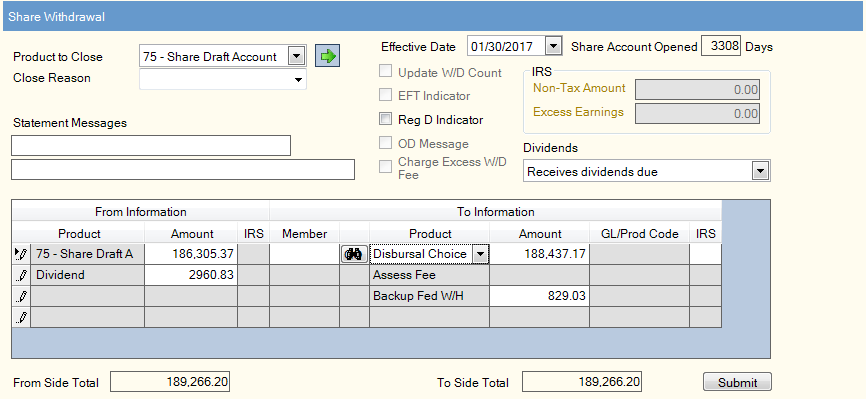Open the Disbursal Choice product dropdown
The height and width of the screenshot is (399, 866).
(x=480, y=254)
